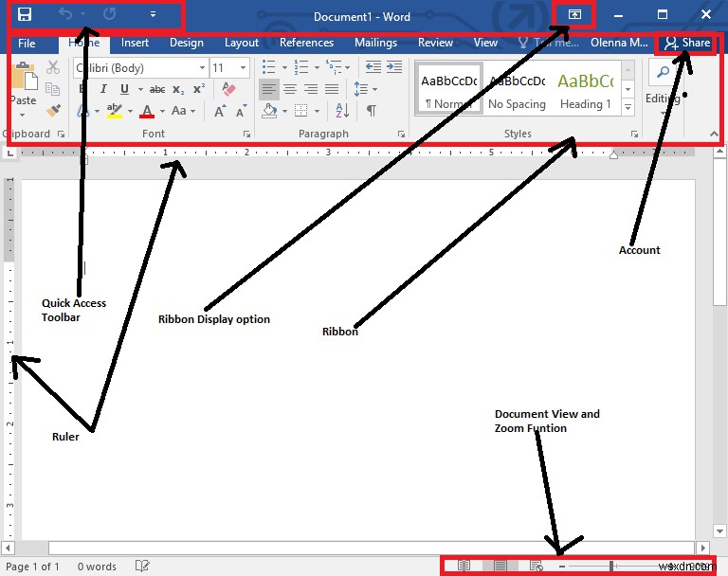Switch to the Layout tab
Image resolution: width=728 pixels, height=576 pixels.
coord(242,43)
